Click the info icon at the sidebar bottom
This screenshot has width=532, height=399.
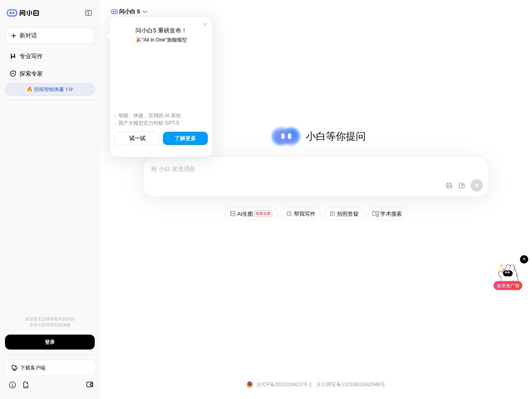12,385
